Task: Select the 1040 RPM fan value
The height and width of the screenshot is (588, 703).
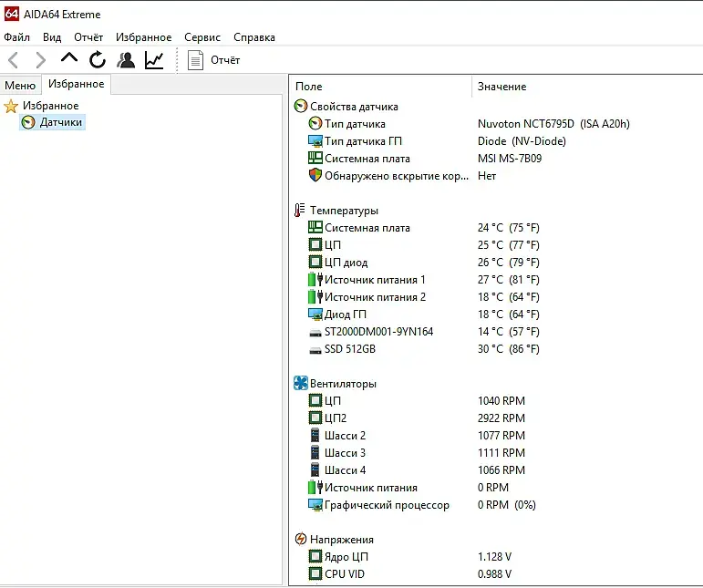Action: [501, 401]
